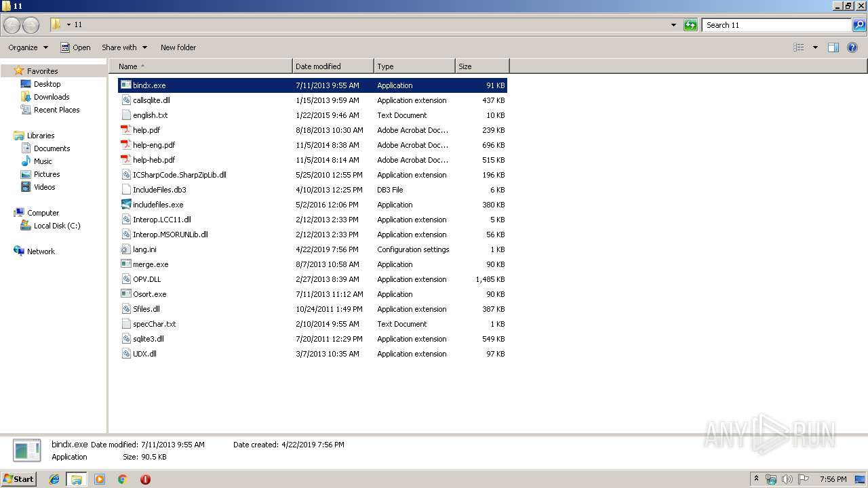Click the taskbar clock showing 7:56 PM

[833, 479]
